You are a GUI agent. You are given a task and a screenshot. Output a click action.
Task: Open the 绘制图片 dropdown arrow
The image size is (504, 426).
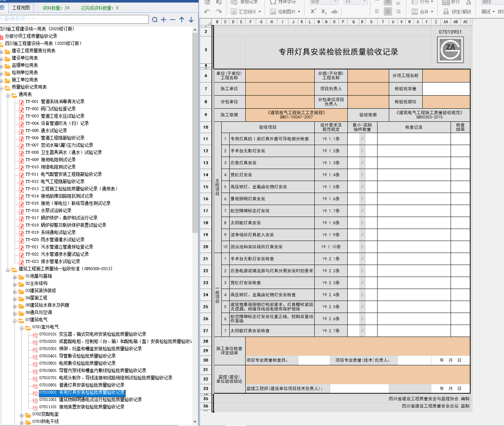tap(299, 12)
